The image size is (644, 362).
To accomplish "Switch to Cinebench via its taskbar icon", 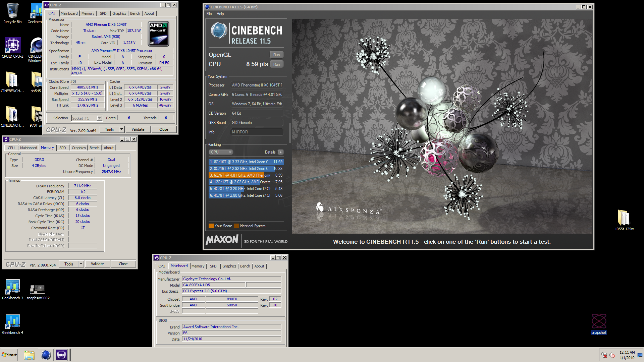I will point(46,355).
